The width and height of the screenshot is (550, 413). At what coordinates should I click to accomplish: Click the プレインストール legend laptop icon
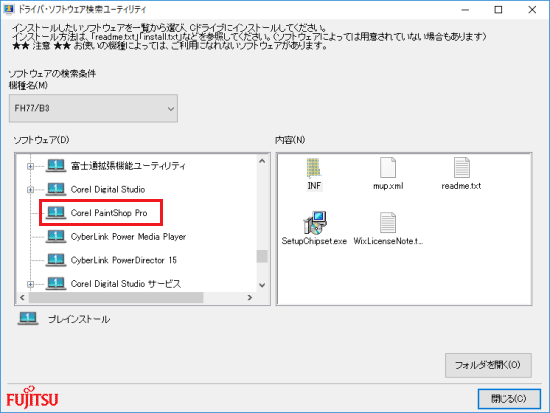(28, 319)
